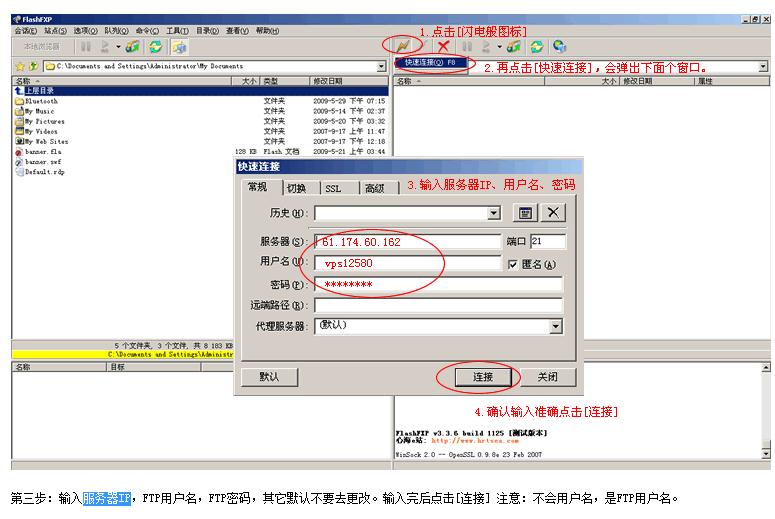The height and width of the screenshot is (519, 775).
Task: Click the refresh icon in right toolbar
Action: pyautogui.click(x=537, y=47)
